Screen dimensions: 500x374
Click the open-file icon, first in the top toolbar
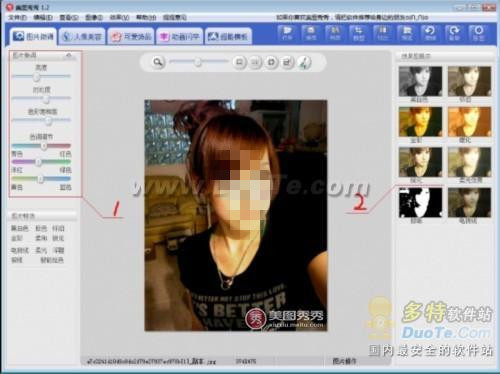pos(286,34)
